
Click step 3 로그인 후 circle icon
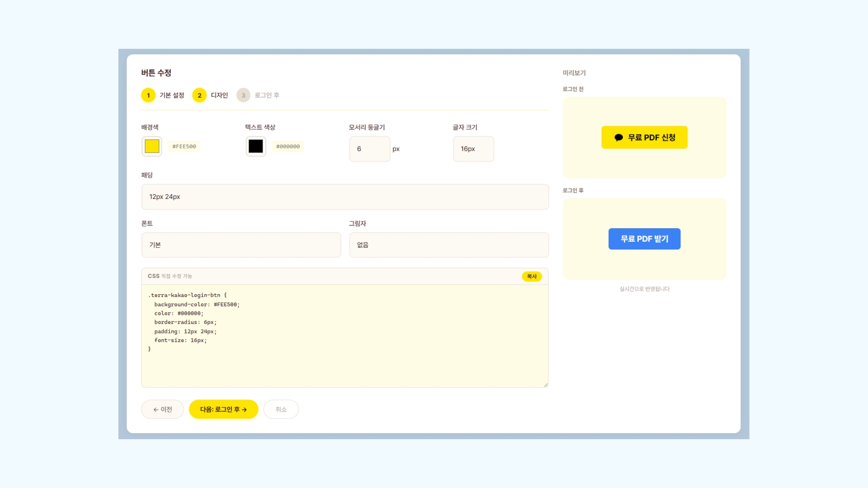243,95
